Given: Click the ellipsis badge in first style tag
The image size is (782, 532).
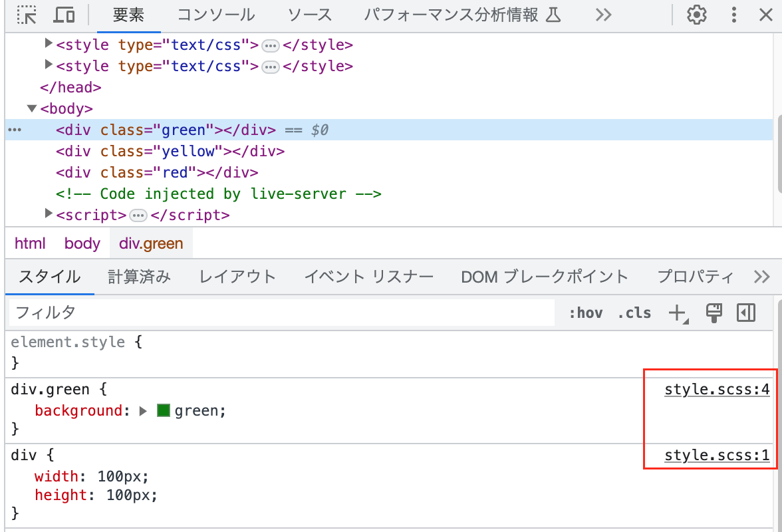Looking at the screenshot, I should coord(271,46).
